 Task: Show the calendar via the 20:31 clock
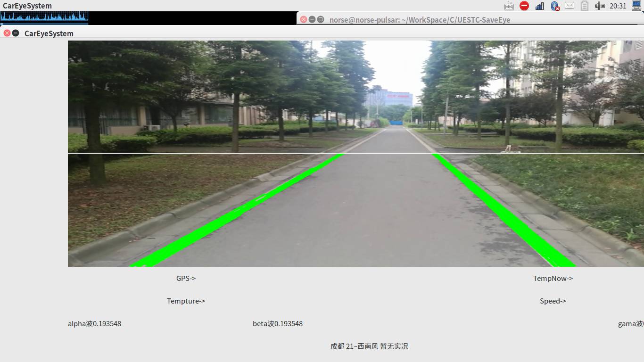click(x=618, y=6)
